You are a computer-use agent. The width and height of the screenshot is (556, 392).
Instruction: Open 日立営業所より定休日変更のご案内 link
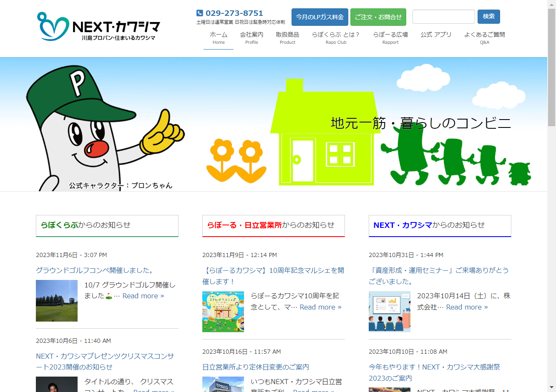(x=256, y=367)
